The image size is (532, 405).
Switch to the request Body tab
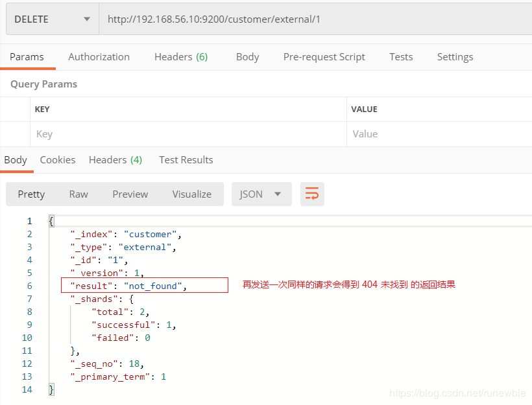tap(247, 57)
